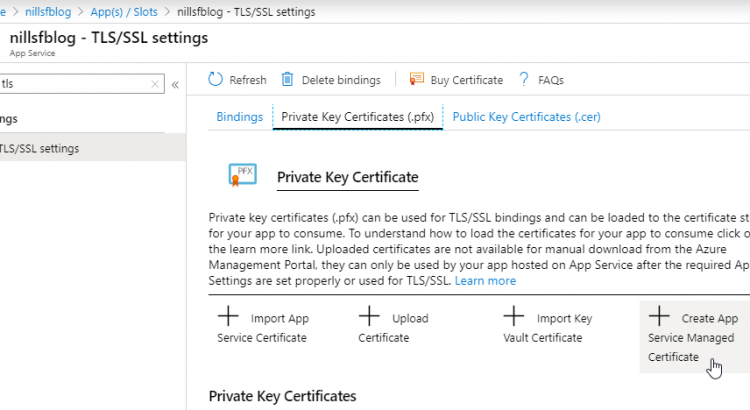Click plus icon for Import App Service Certificate
This screenshot has height=410, width=750.
click(228, 317)
